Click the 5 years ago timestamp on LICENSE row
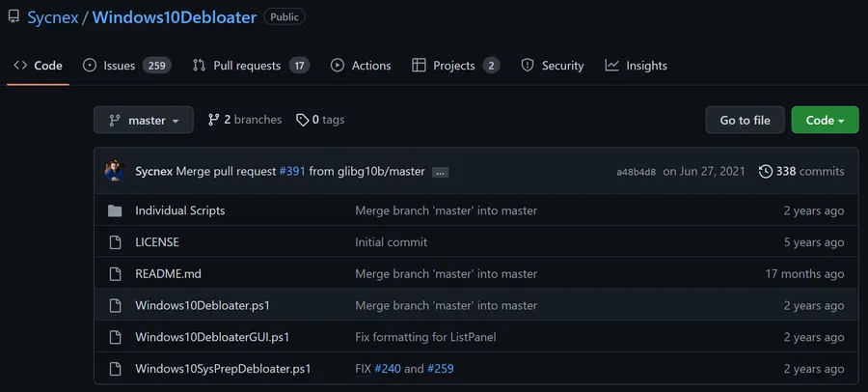 814,242
